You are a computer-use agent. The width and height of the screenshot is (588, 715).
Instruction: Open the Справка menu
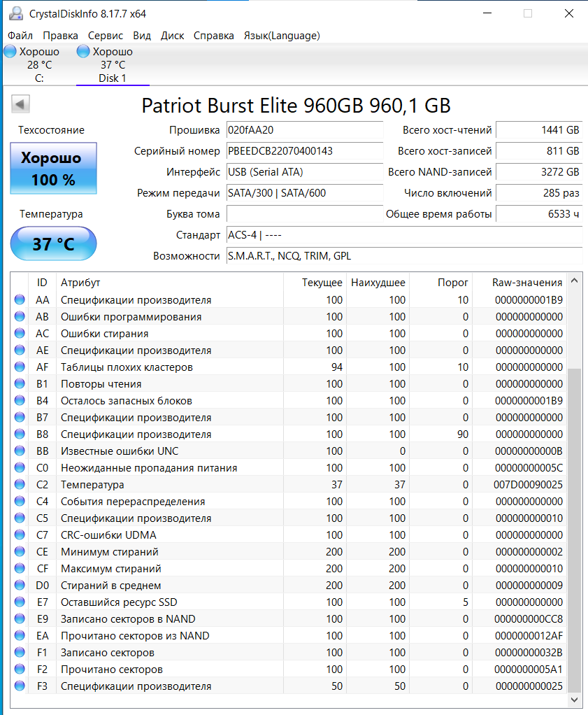[x=214, y=36]
